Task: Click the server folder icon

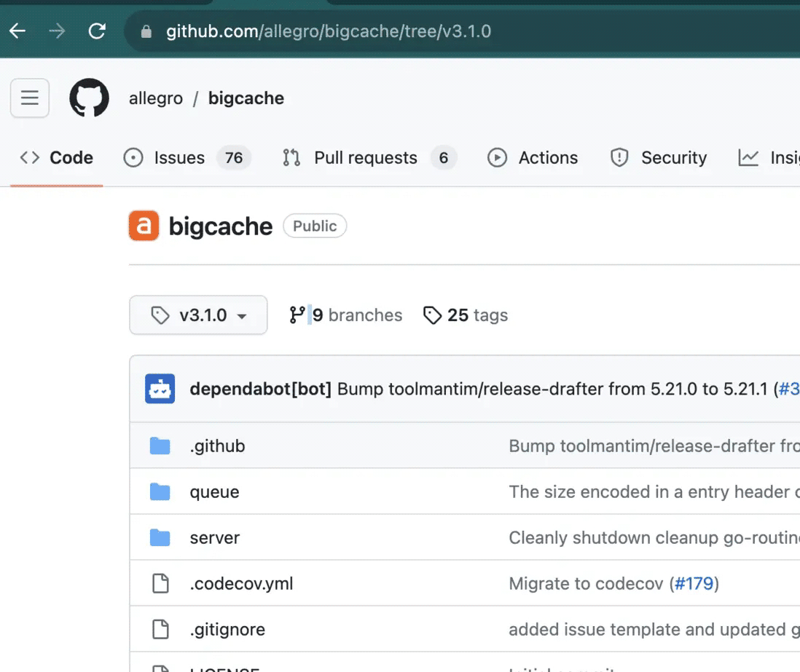Action: click(160, 537)
